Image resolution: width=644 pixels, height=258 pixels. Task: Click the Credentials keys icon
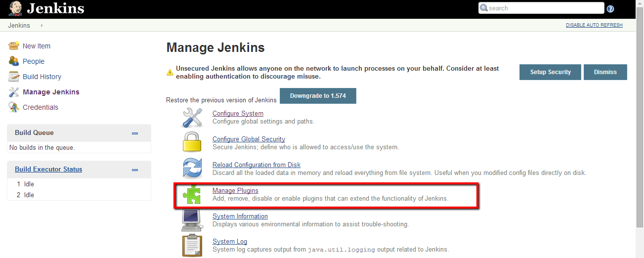coord(14,107)
